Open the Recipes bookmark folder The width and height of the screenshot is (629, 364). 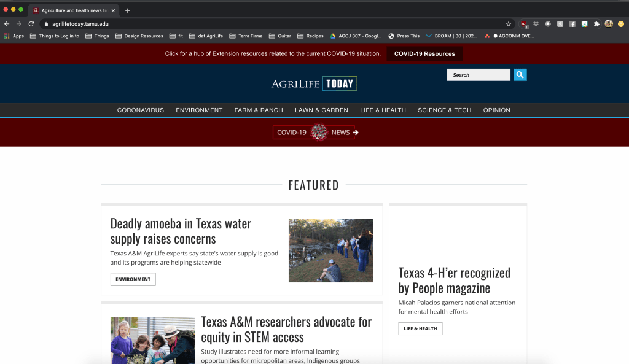pyautogui.click(x=310, y=36)
